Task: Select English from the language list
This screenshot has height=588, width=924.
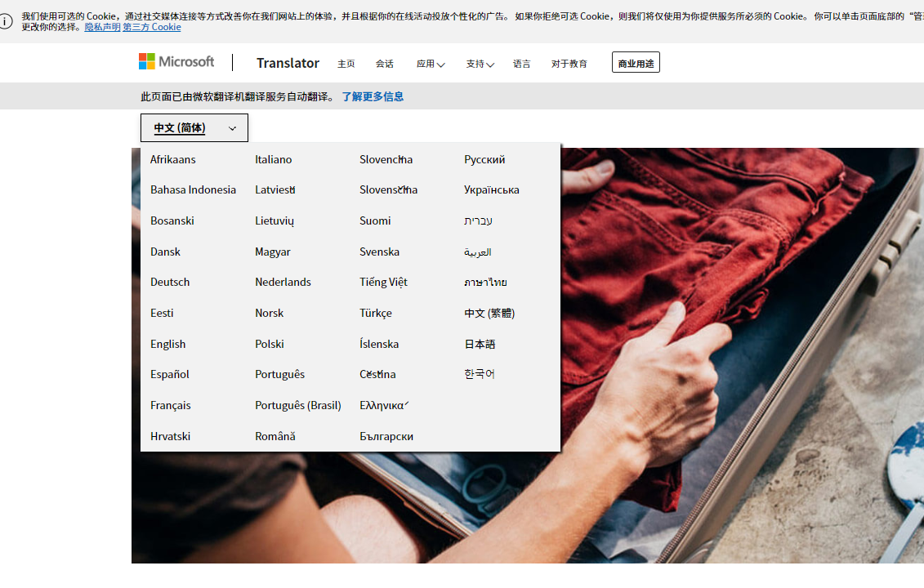Action: (x=168, y=344)
